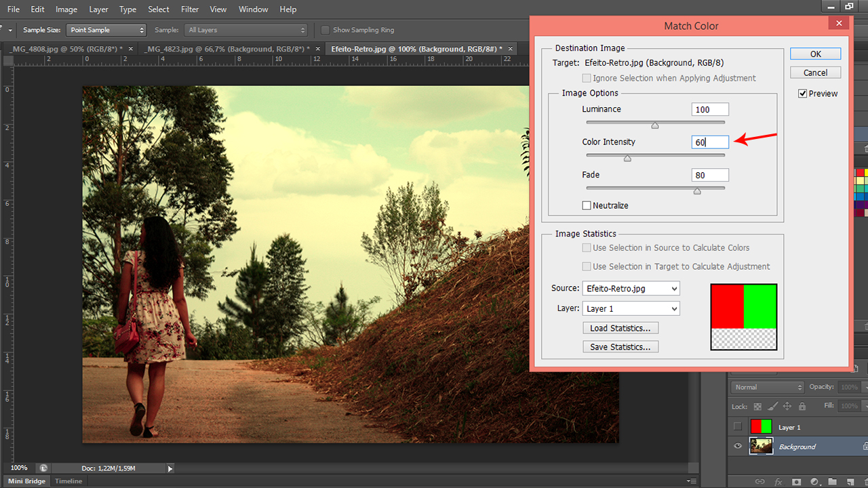The image size is (868, 488).
Task: Click the link layers icon
Action: click(x=759, y=481)
